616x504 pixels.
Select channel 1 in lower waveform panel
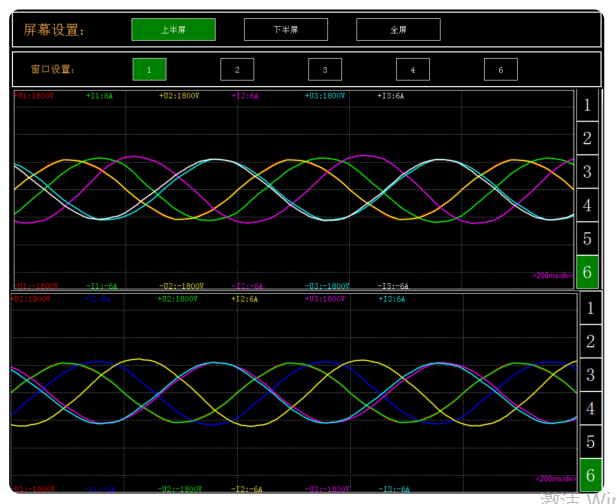coord(590,309)
